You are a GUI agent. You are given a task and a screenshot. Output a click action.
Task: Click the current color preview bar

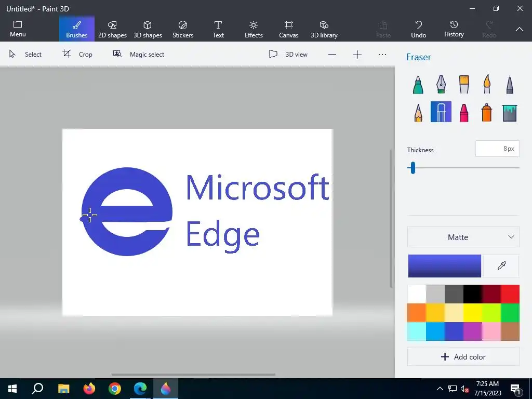click(x=445, y=265)
